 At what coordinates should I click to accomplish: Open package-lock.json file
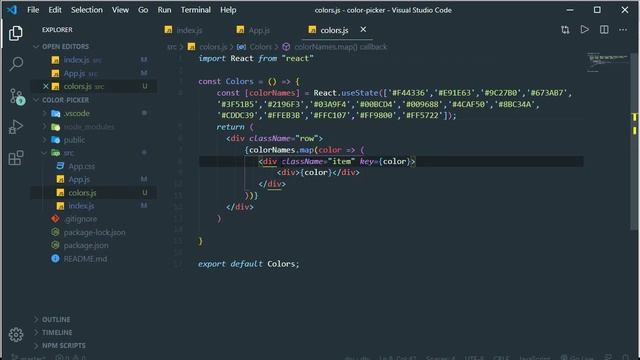(94, 232)
